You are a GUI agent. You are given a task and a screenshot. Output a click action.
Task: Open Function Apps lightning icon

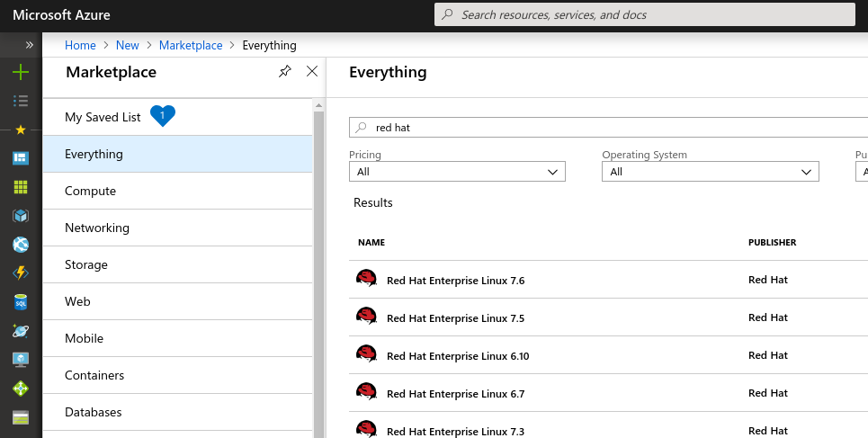[x=21, y=273]
